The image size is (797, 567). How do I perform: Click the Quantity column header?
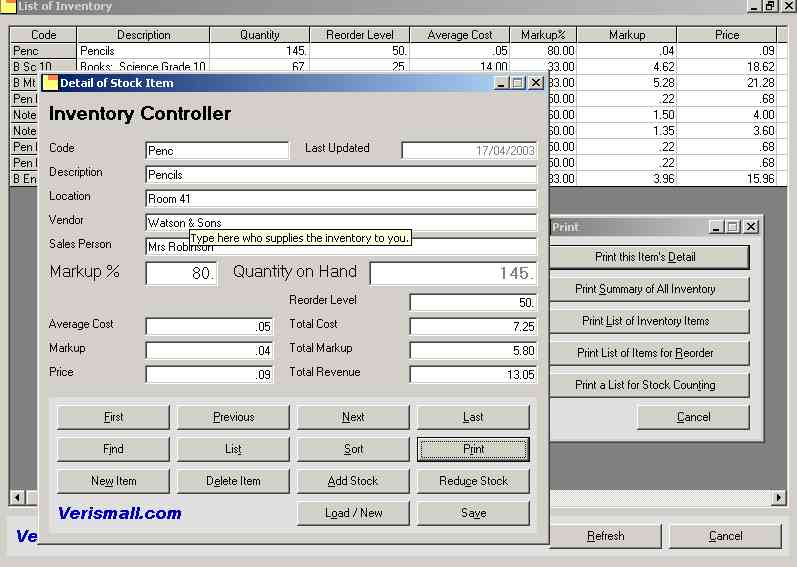click(x=260, y=35)
